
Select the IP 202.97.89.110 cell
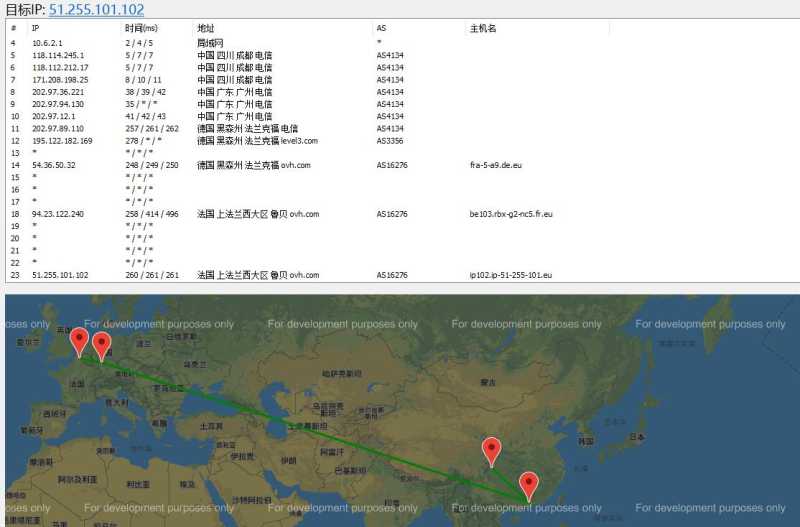58,129
